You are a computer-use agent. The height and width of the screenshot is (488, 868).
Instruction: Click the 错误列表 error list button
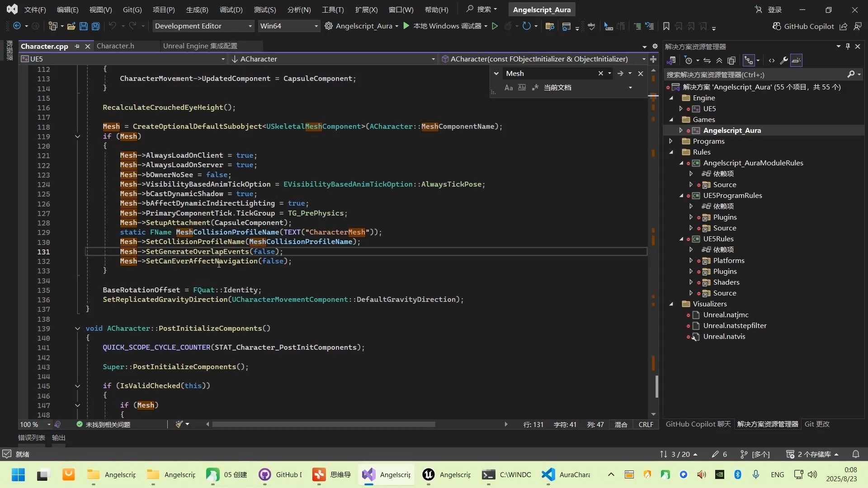pyautogui.click(x=31, y=437)
